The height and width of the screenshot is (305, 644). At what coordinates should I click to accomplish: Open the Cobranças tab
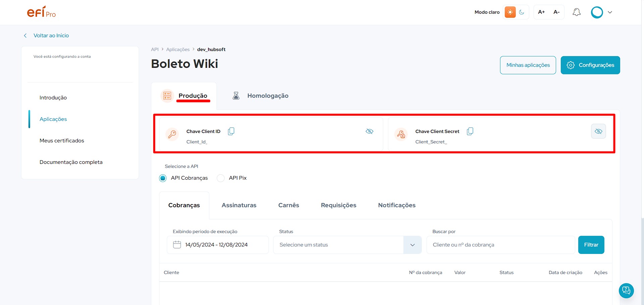[x=184, y=205]
